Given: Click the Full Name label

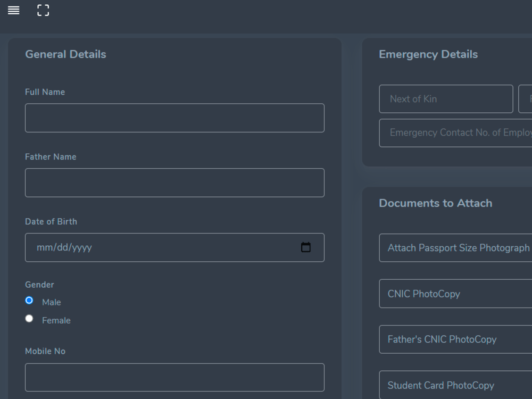Looking at the screenshot, I should coord(45,92).
